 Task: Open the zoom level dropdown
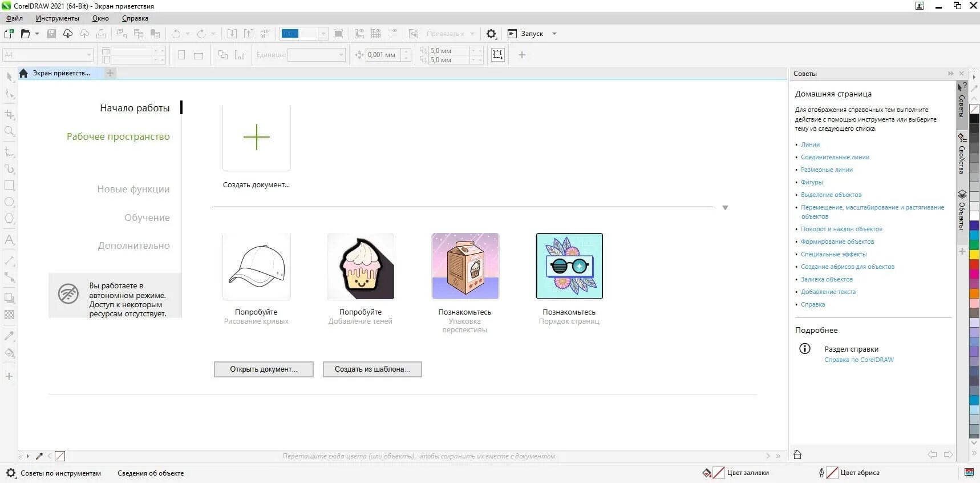[323, 34]
